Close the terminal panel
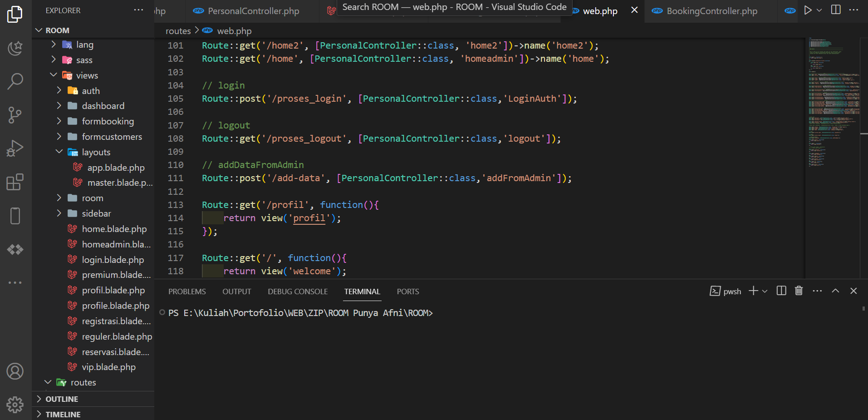 click(853, 291)
